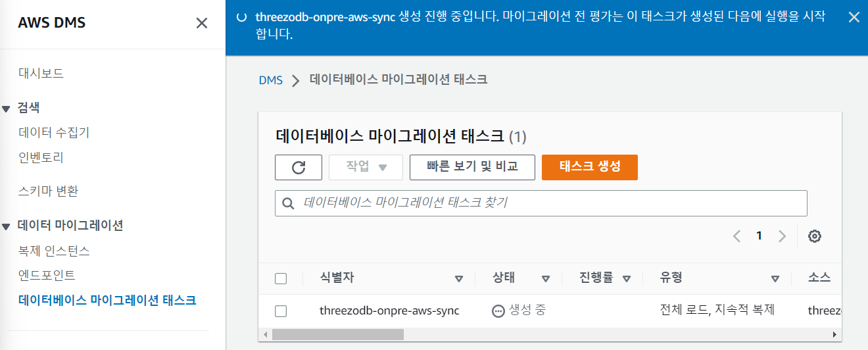Refresh the migration tasks list

click(x=299, y=167)
